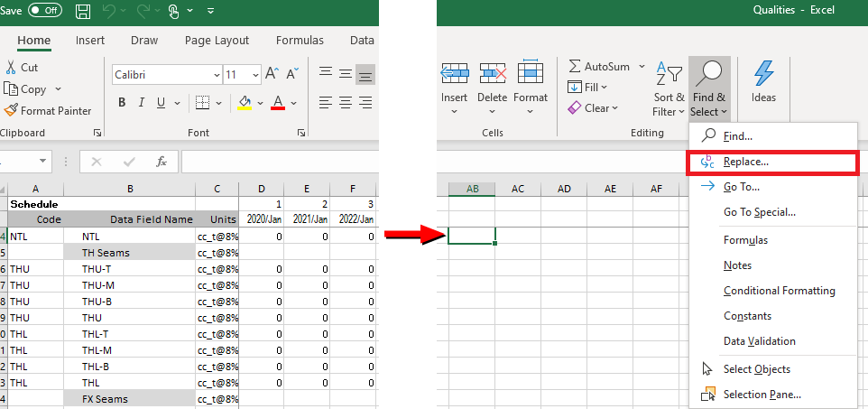
Task: Click the Insert cells button
Action: pyautogui.click(x=454, y=88)
